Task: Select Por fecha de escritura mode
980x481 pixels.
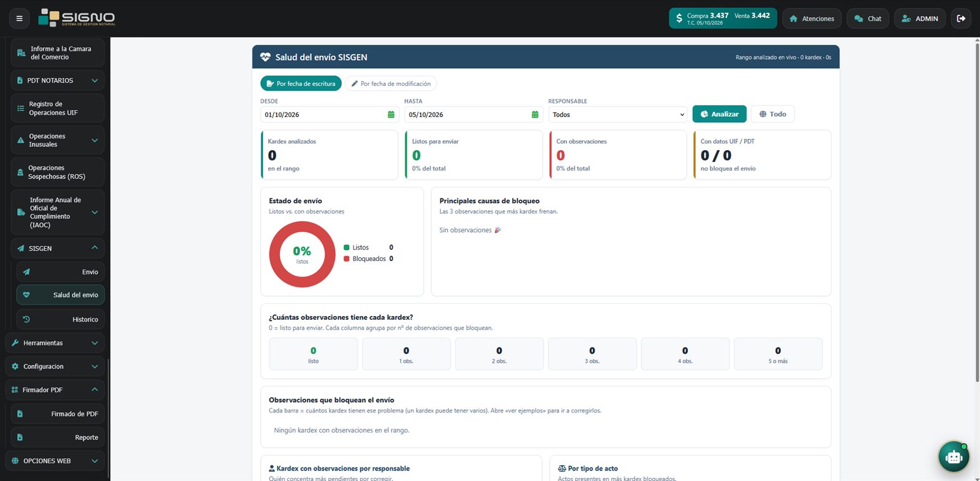Action: [x=301, y=83]
